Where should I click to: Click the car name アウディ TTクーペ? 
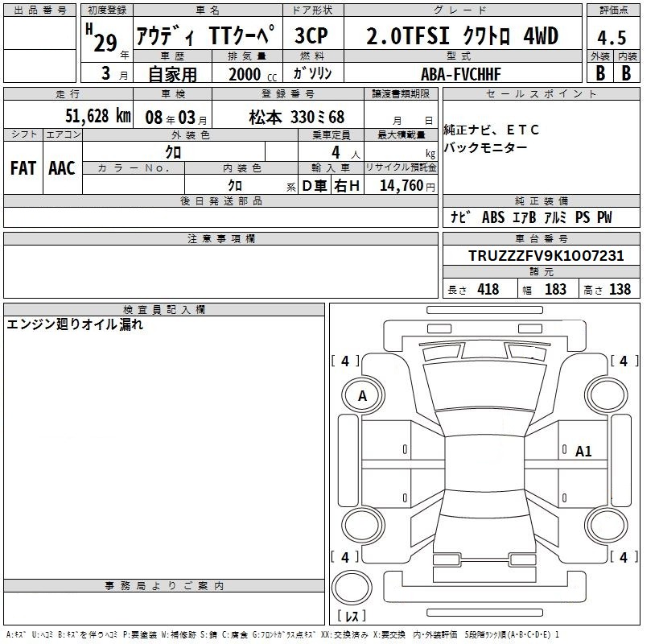[206, 35]
